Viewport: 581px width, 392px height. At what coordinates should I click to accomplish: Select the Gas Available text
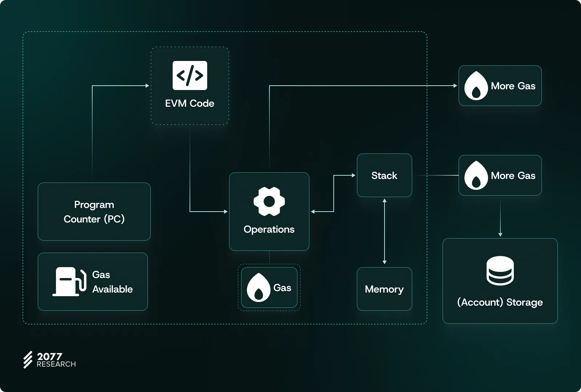pyautogui.click(x=112, y=282)
